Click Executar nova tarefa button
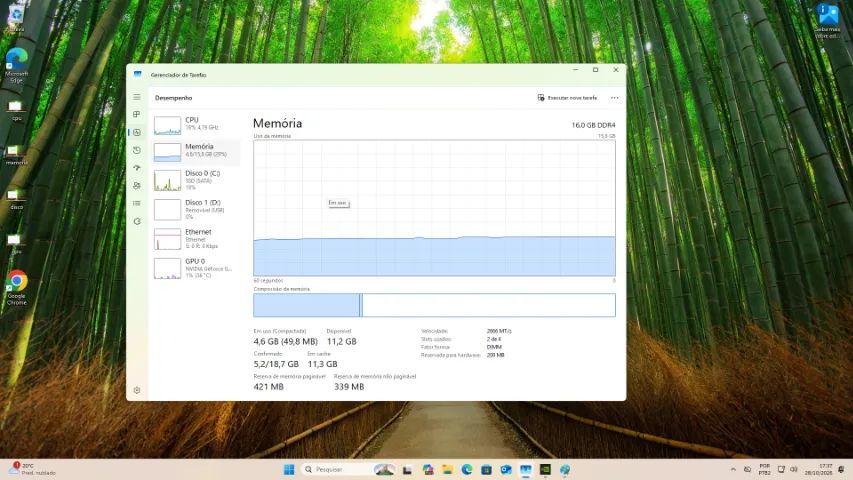The width and height of the screenshot is (853, 480). coord(567,98)
